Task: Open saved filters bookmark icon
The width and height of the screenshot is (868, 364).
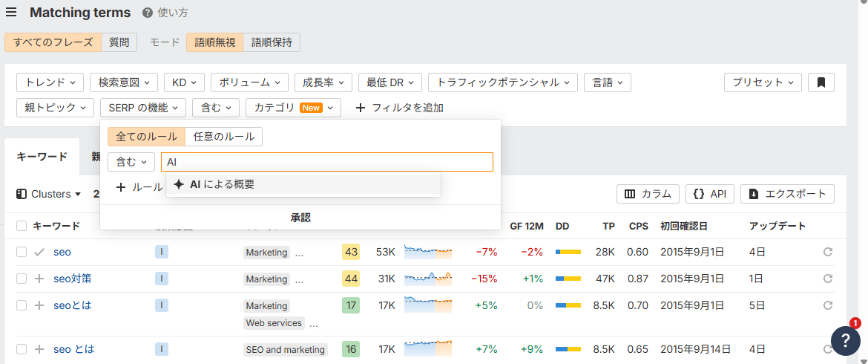Action: coord(821,82)
